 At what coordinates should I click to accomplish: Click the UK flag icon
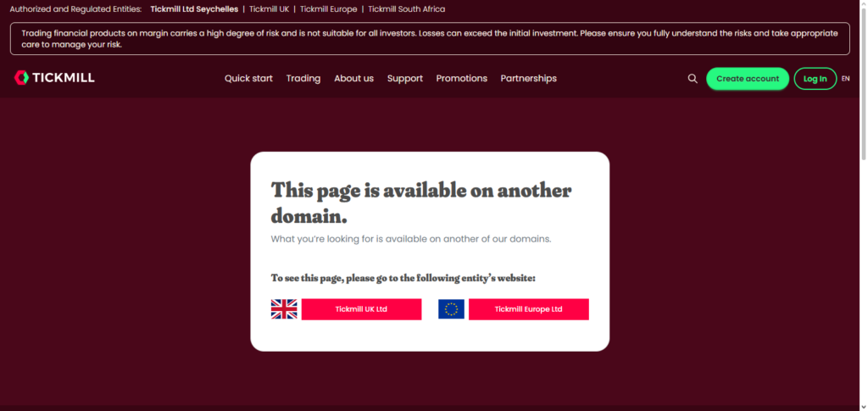(284, 309)
